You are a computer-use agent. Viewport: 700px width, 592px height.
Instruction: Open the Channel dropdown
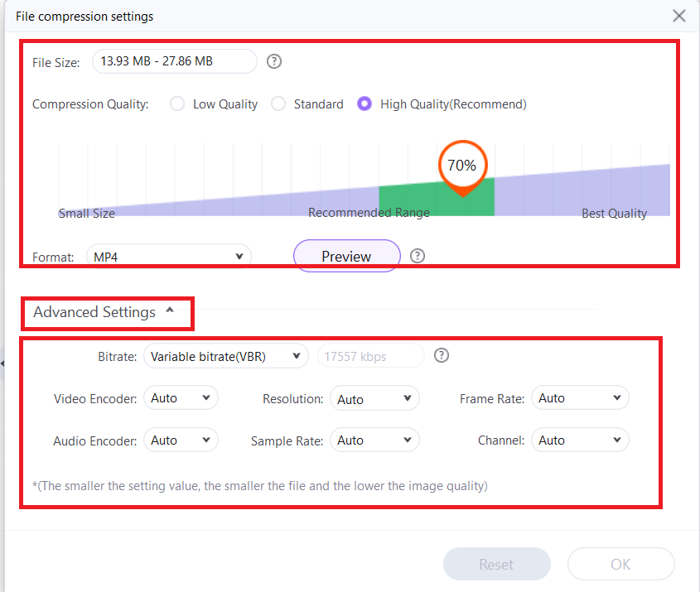pyautogui.click(x=580, y=440)
